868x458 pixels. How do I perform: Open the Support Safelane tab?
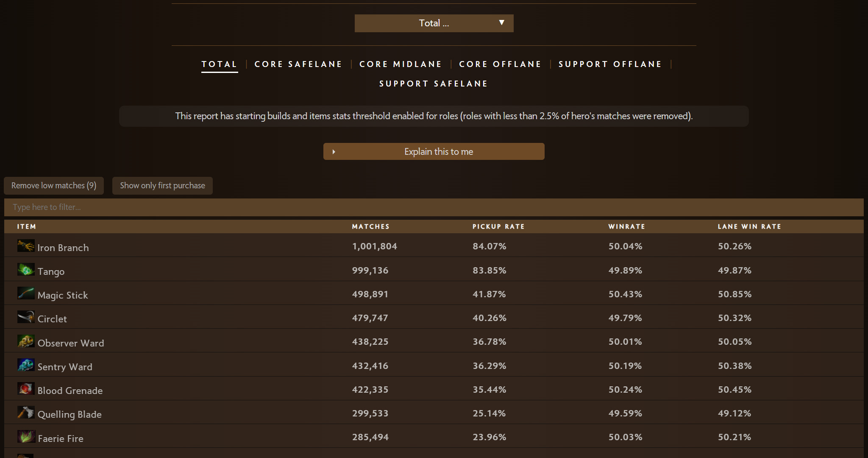pyautogui.click(x=434, y=84)
